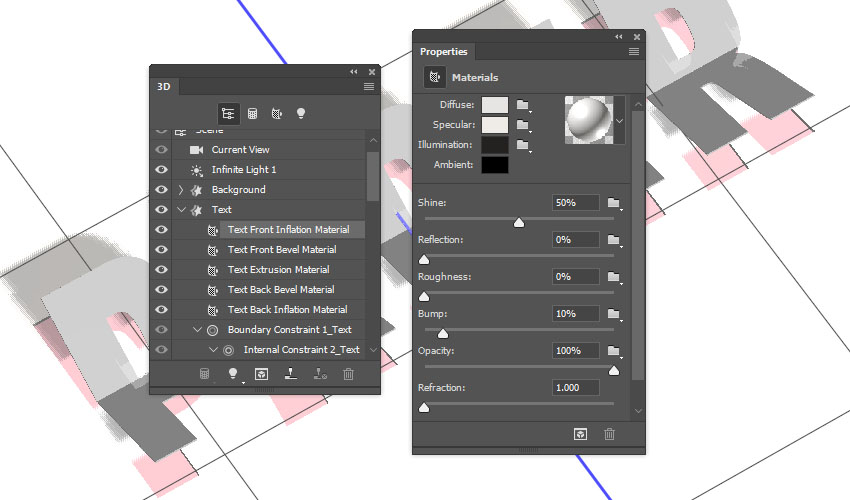Select Text Extrusion Material row
The width and height of the screenshot is (850, 500).
click(x=268, y=270)
